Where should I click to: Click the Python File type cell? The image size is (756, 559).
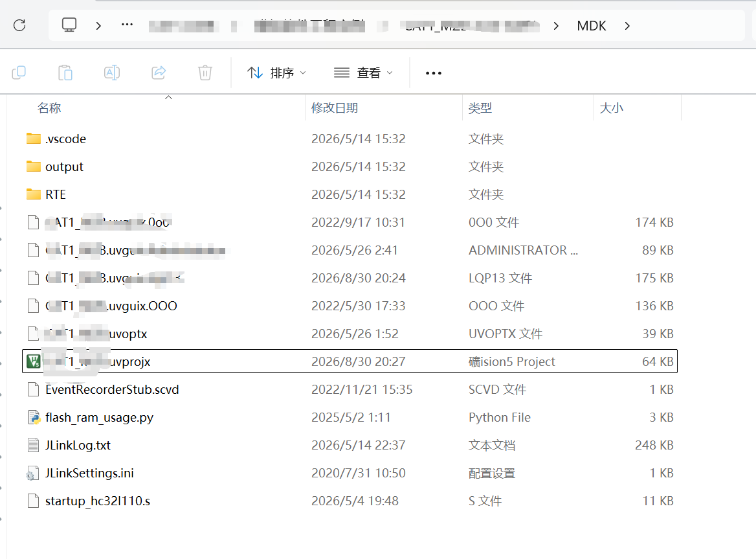[x=500, y=417]
